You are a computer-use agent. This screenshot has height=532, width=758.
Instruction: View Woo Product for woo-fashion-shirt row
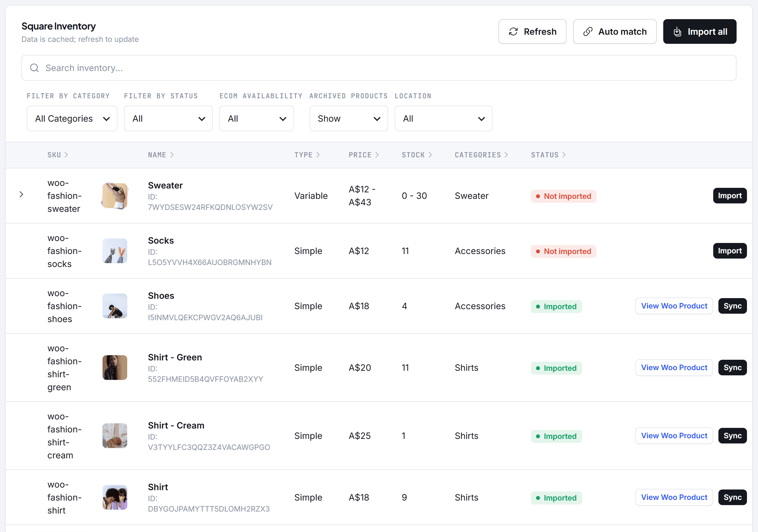click(x=674, y=497)
